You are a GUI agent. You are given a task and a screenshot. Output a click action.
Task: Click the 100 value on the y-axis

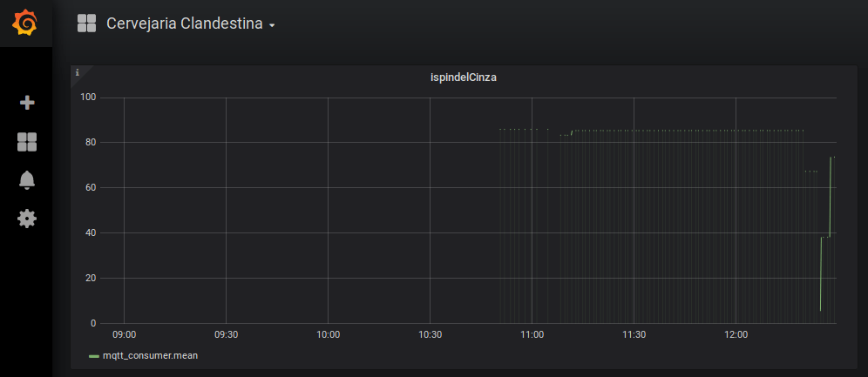(x=87, y=97)
